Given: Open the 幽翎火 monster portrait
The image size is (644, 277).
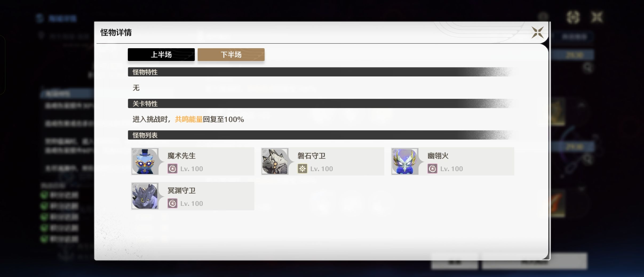Looking at the screenshot, I should (x=405, y=161).
